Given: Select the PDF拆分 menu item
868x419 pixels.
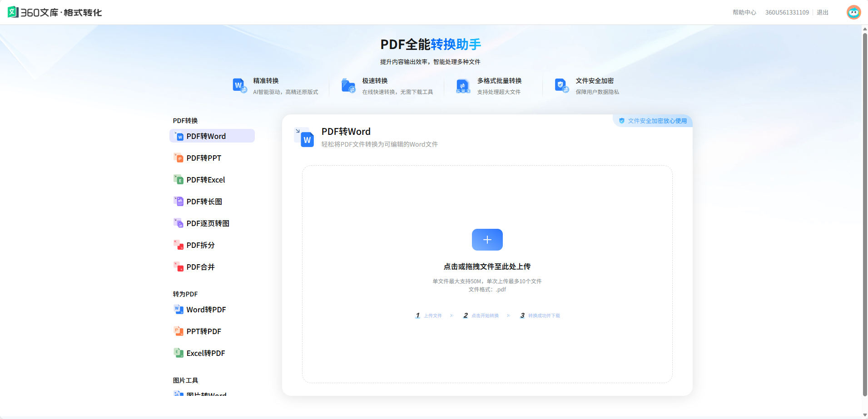Looking at the screenshot, I should (212, 245).
